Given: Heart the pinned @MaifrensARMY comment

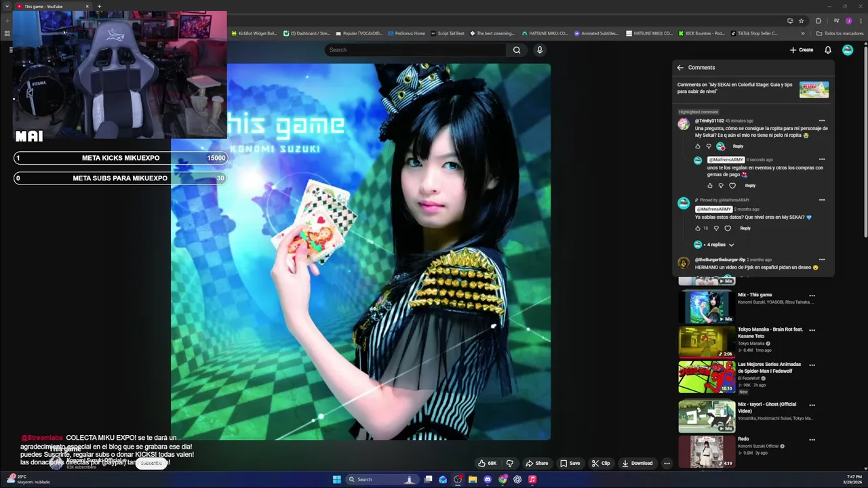Looking at the screenshot, I should point(728,228).
